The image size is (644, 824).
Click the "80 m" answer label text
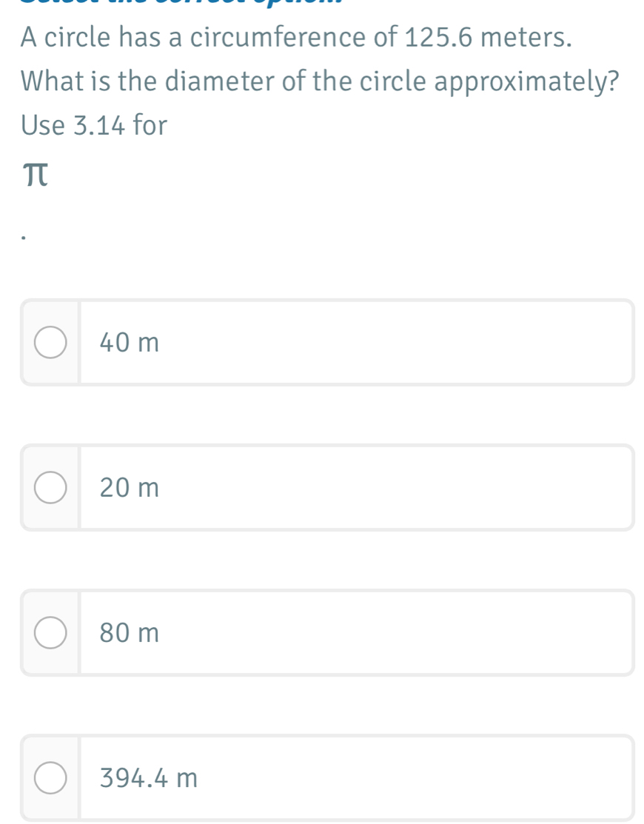click(x=130, y=633)
